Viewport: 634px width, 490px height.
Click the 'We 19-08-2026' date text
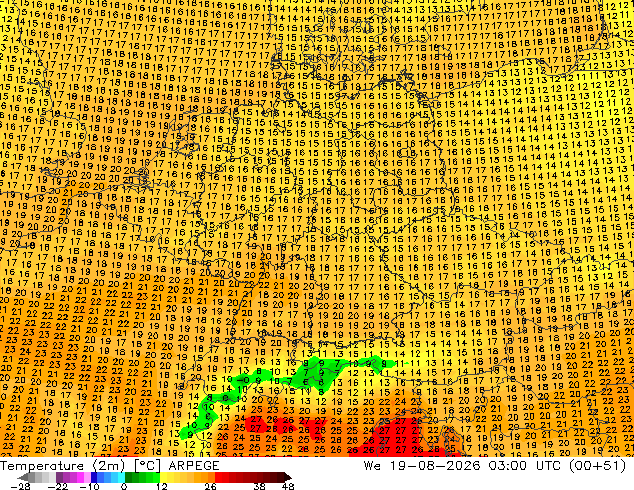point(422,466)
